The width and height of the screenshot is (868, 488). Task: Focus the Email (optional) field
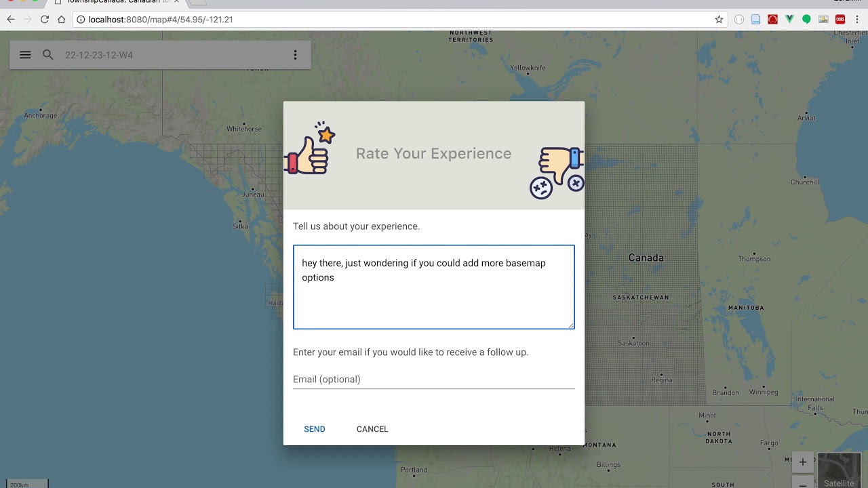(434, 380)
